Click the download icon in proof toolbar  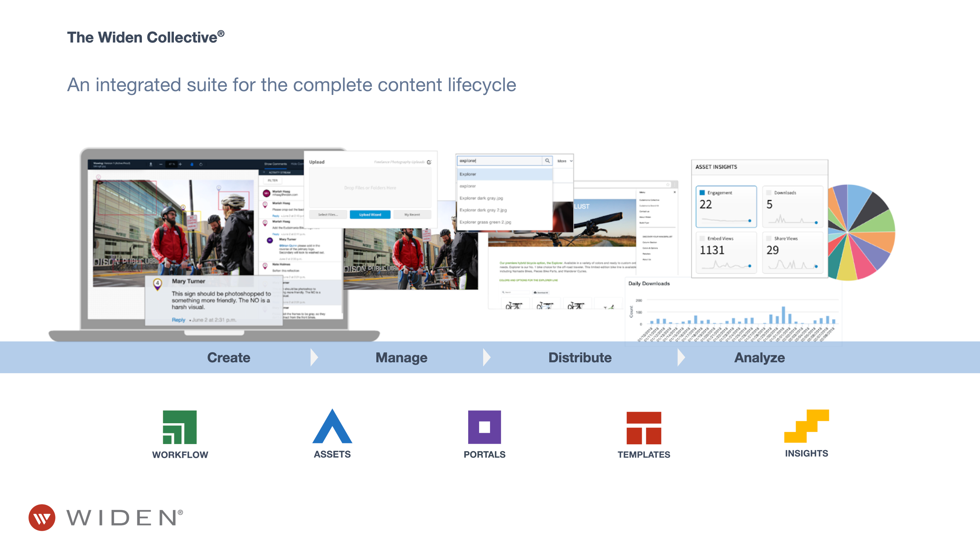[x=151, y=164]
